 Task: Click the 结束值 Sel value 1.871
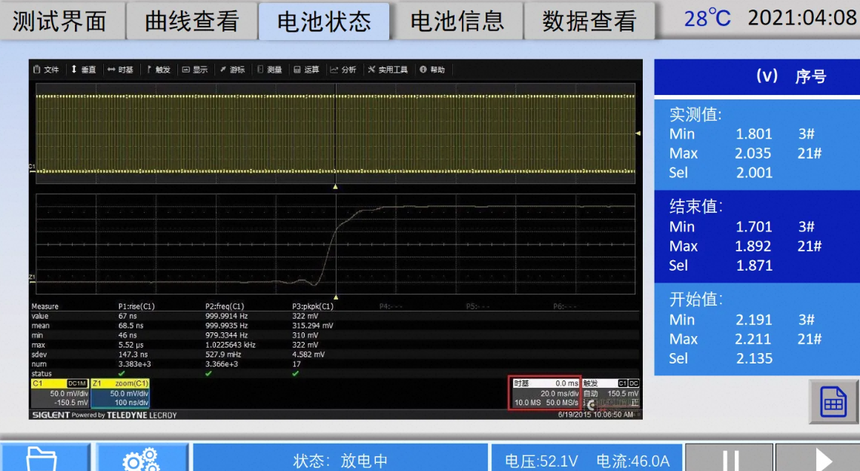click(754, 265)
